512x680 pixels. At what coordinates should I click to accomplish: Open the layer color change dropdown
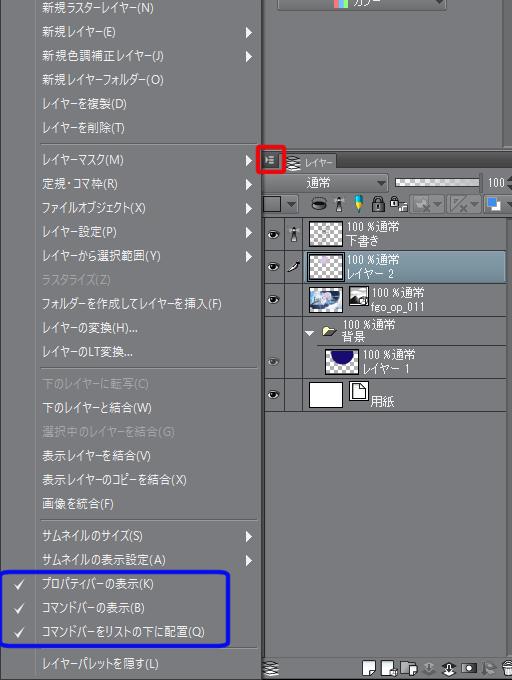click(509, 204)
